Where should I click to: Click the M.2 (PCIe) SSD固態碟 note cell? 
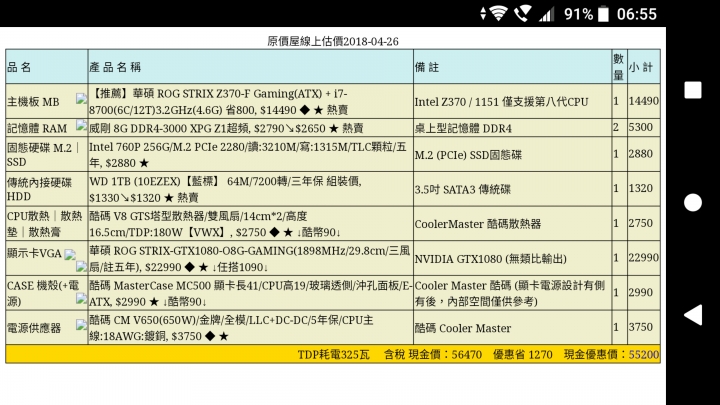coord(512,154)
